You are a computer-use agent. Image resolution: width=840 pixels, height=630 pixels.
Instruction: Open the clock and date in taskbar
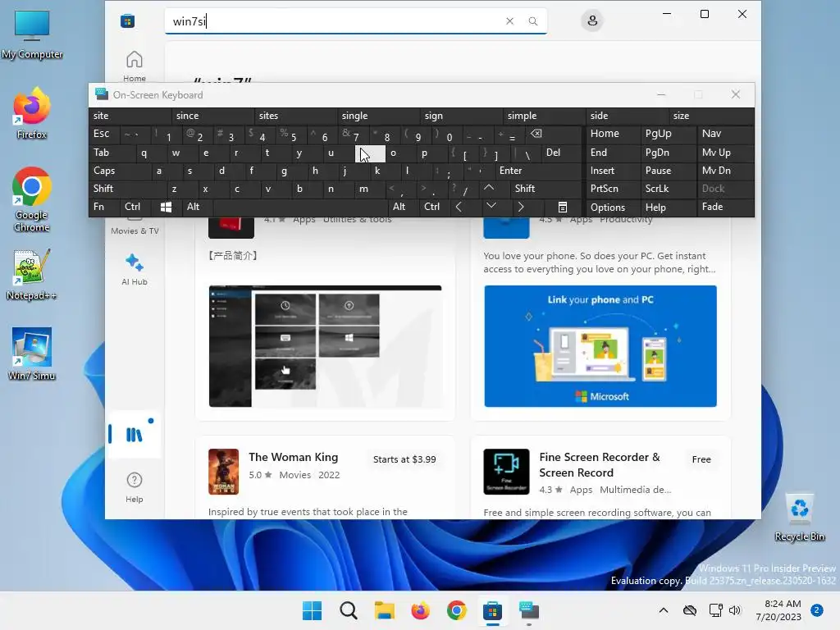[778, 610]
